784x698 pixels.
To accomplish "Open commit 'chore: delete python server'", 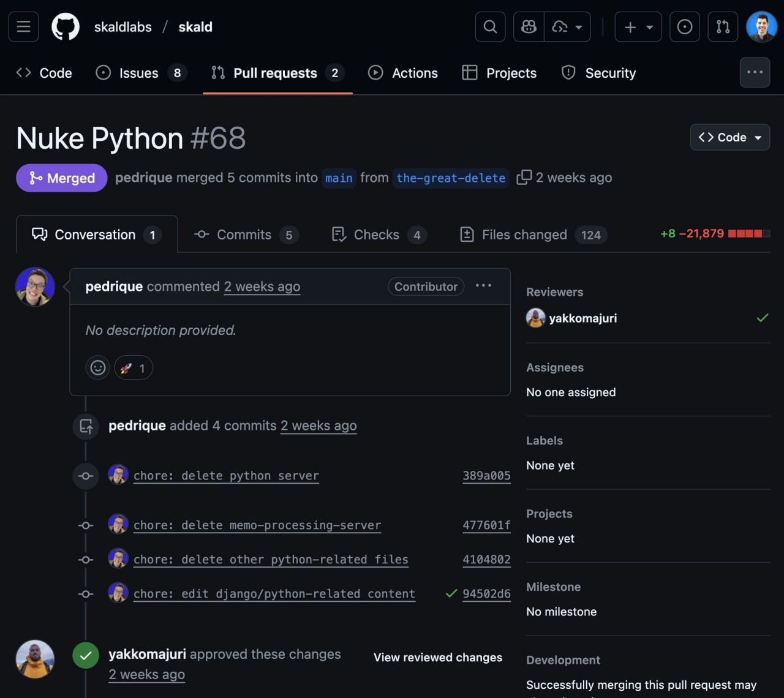I will [226, 476].
